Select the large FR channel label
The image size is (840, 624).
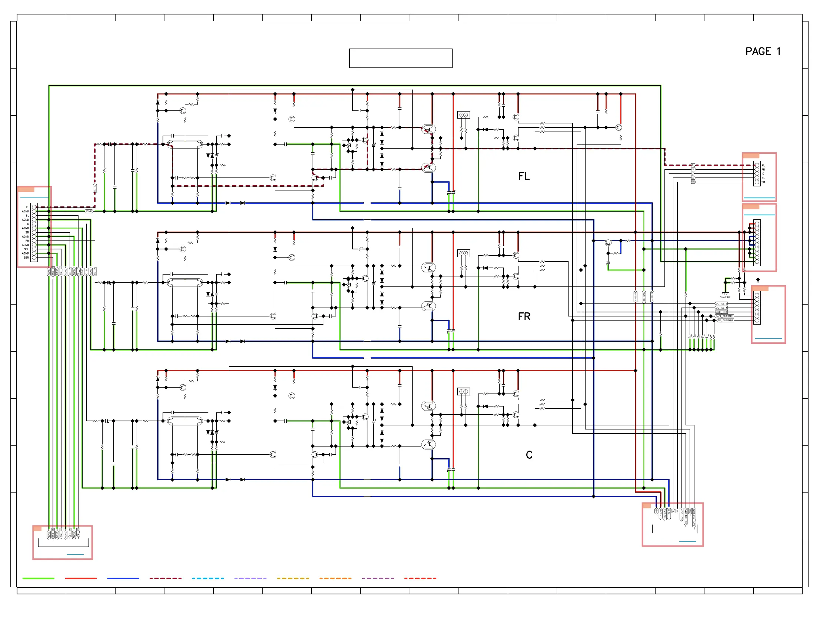coord(524,316)
